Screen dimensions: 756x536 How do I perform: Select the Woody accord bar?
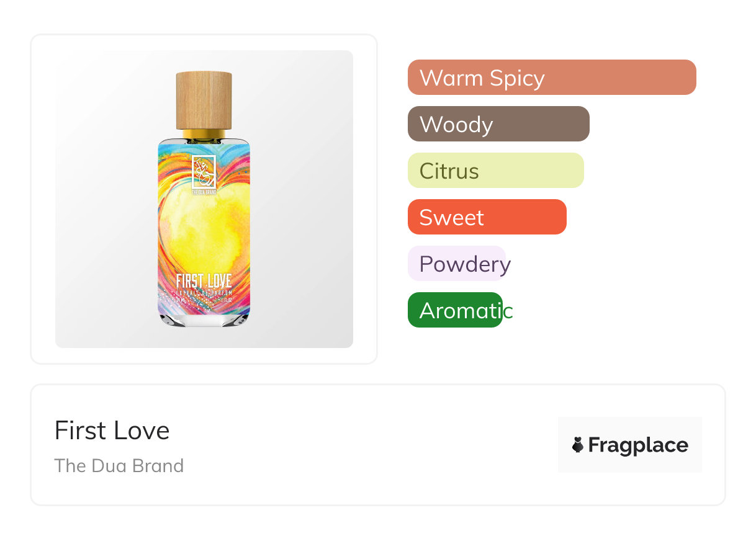498,124
